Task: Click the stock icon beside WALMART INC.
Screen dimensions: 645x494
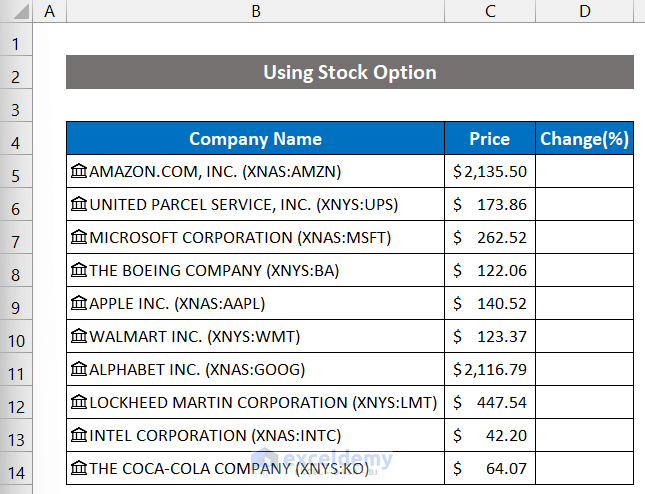Action: (79, 336)
